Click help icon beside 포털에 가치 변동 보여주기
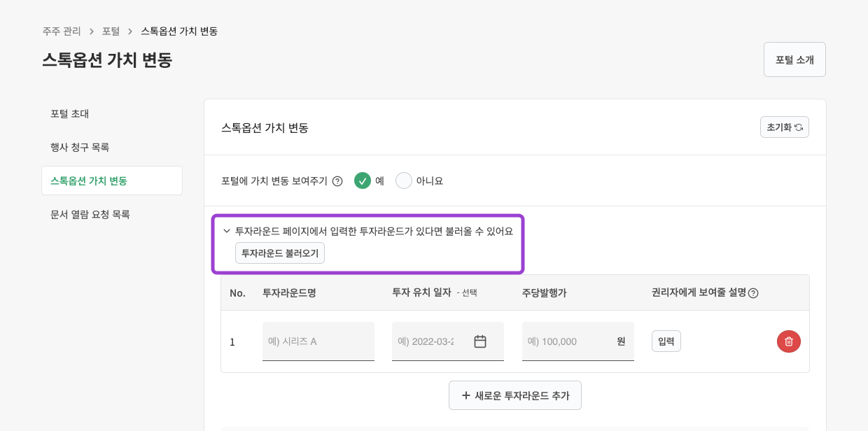Image resolution: width=868 pixels, height=431 pixels. coord(337,181)
